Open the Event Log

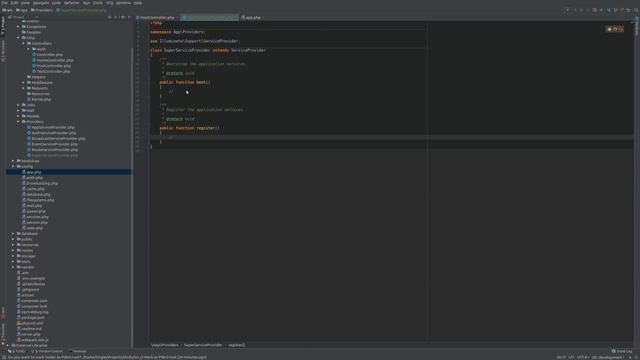(622, 351)
